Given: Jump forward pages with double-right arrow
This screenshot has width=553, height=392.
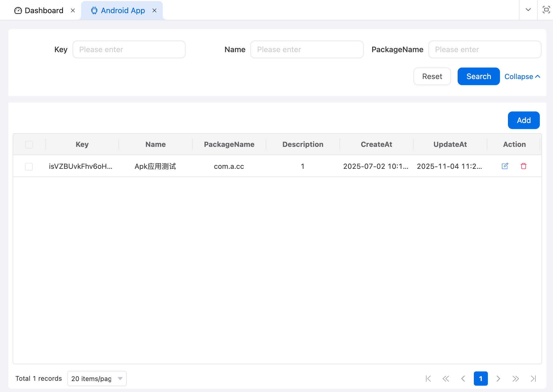Looking at the screenshot, I should coord(516,379).
